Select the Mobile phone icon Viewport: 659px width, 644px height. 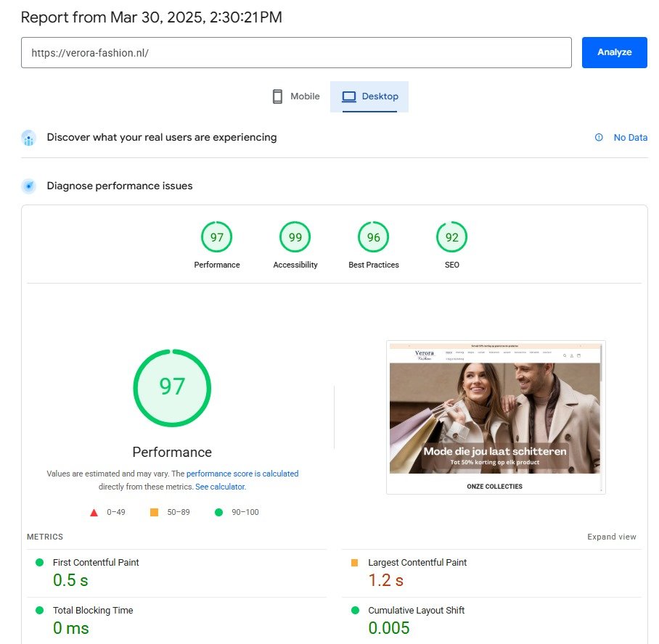tap(277, 95)
